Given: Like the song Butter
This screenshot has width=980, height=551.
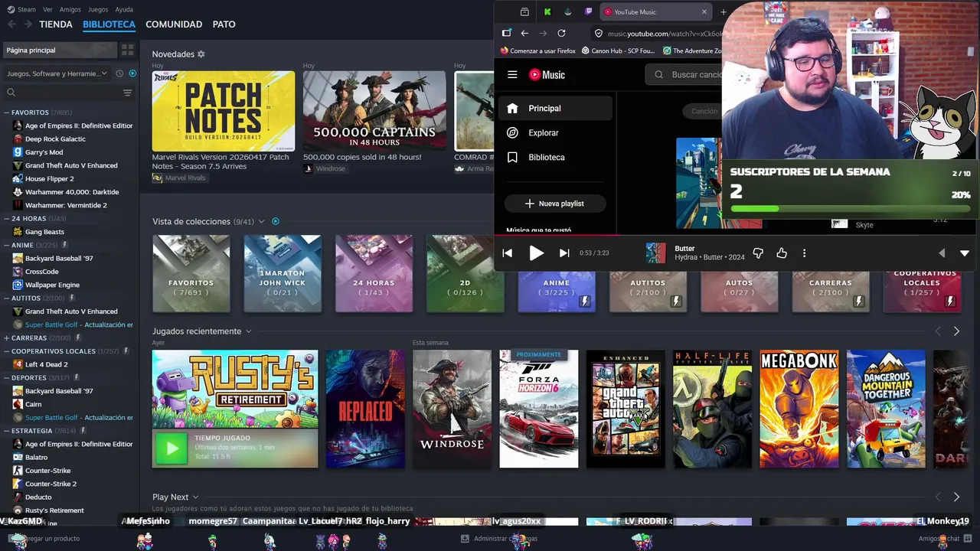Looking at the screenshot, I should click(782, 253).
